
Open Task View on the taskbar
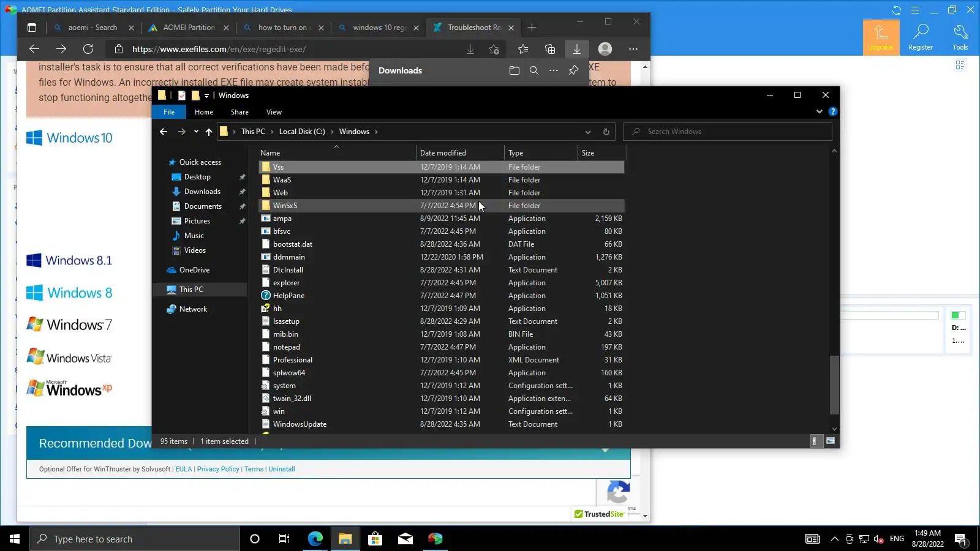[284, 539]
